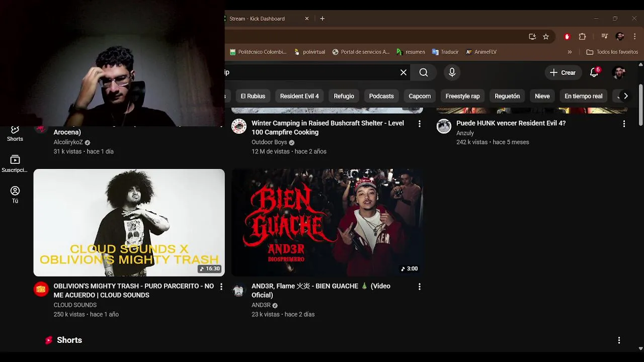This screenshot has width=644, height=362.
Task: Open the AlcolirykoZ channel name
Action: click(68, 142)
